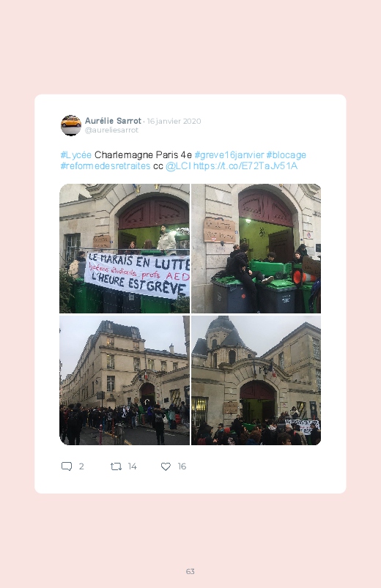Click the #reformedesretraites hashtag
This screenshot has height=588, width=381.
click(x=106, y=165)
